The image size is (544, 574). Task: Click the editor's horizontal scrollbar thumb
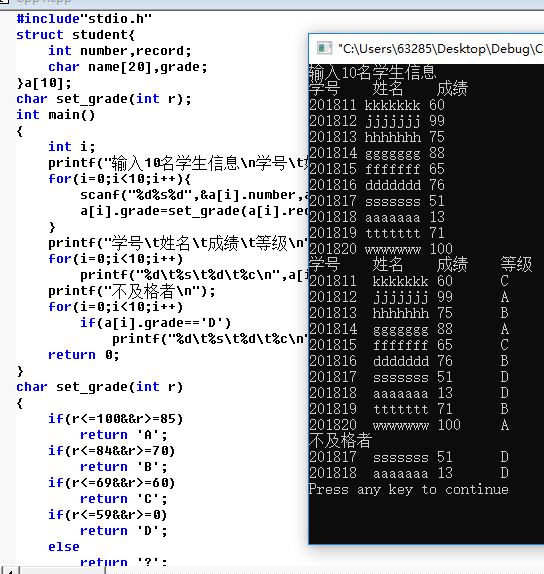63,570
